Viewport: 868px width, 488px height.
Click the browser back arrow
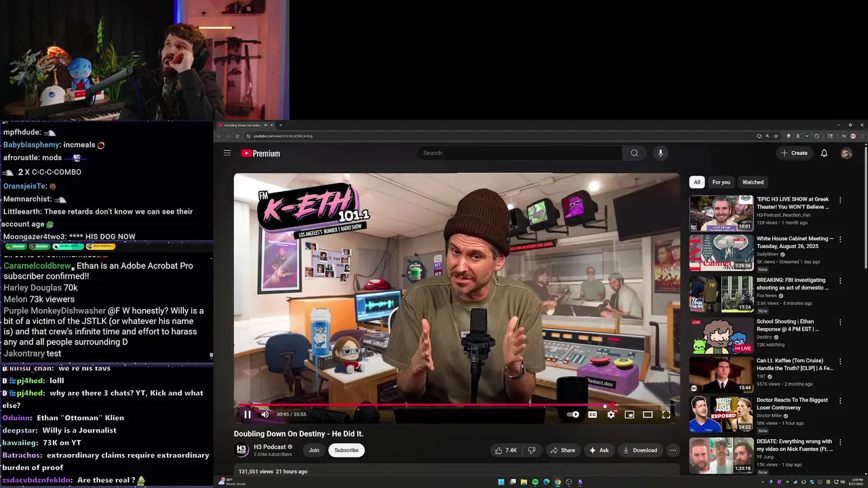coord(219,136)
